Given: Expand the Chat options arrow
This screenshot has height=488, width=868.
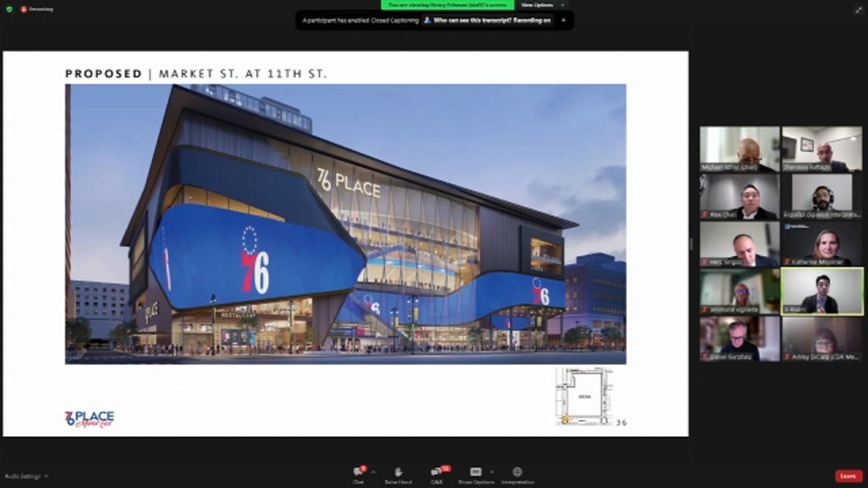Looking at the screenshot, I should coord(373,472).
